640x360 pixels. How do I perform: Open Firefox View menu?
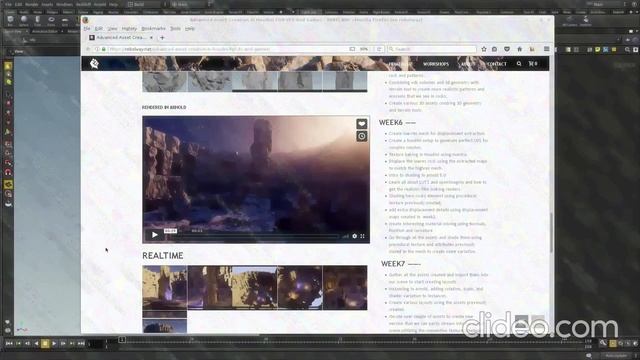click(x=112, y=29)
